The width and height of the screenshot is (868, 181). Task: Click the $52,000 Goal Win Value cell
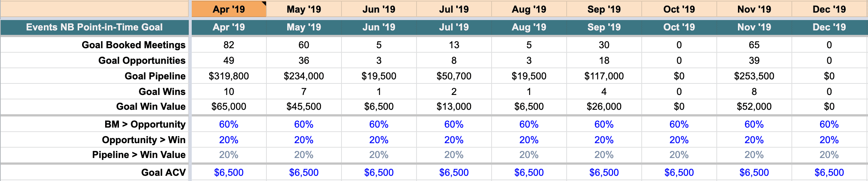coord(754,106)
